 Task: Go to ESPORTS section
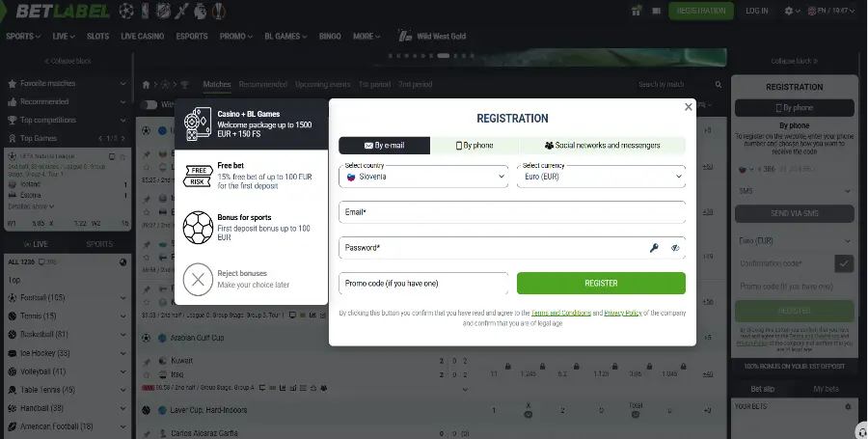point(192,36)
